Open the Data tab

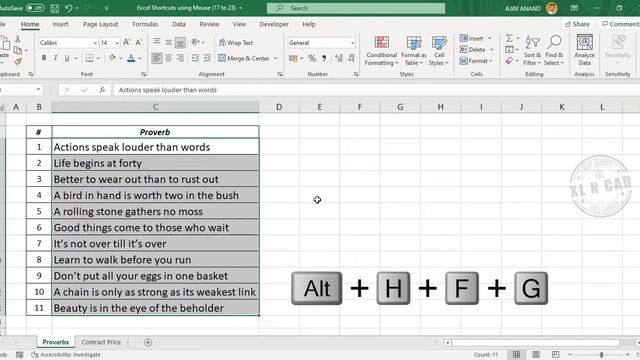[179, 24]
